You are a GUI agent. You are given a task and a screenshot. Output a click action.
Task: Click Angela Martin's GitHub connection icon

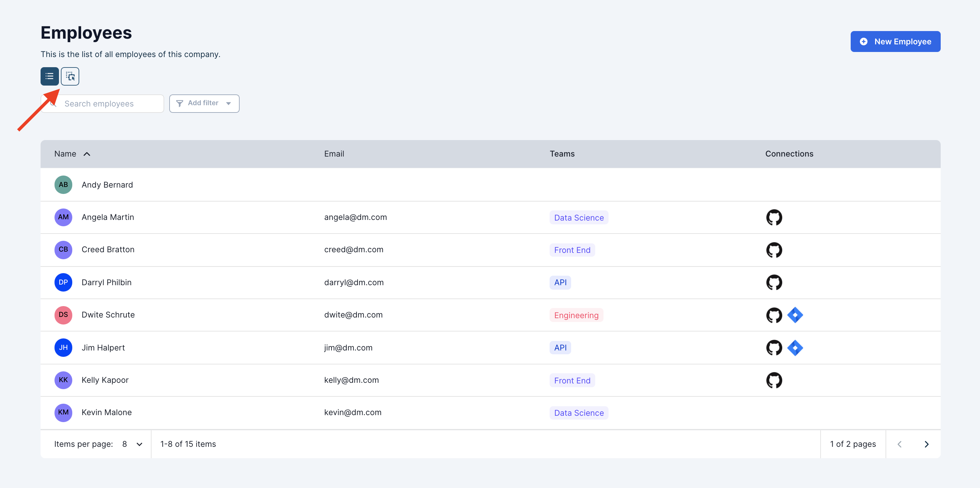(x=774, y=218)
